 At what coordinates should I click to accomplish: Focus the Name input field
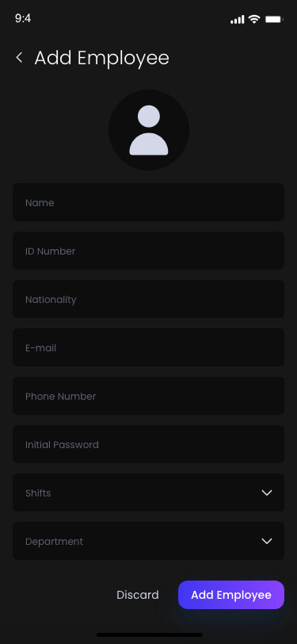149,202
